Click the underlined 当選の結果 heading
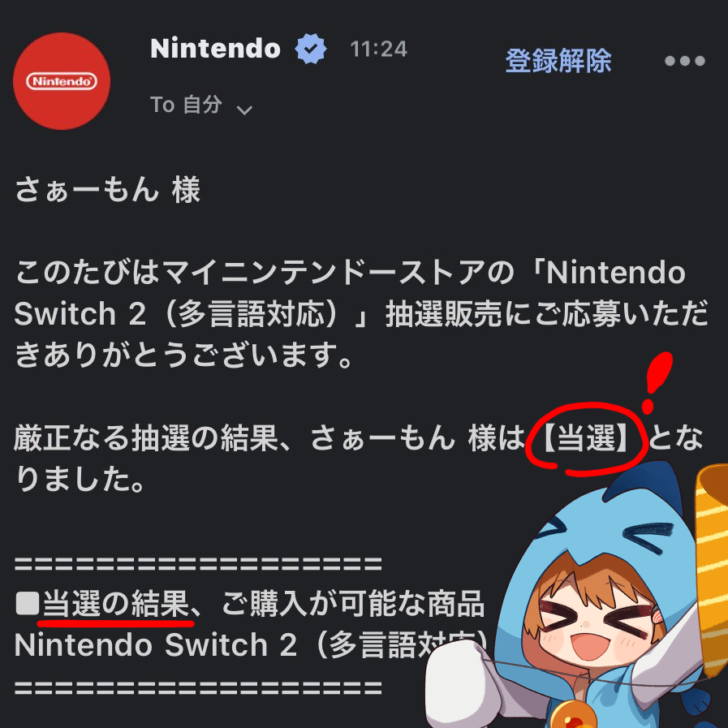Viewport: 728px width, 728px height. coord(116,604)
